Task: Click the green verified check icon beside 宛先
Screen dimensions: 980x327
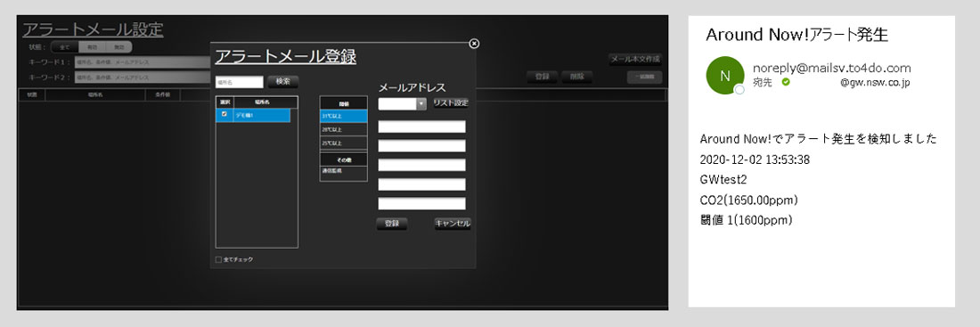Action: pos(786,82)
